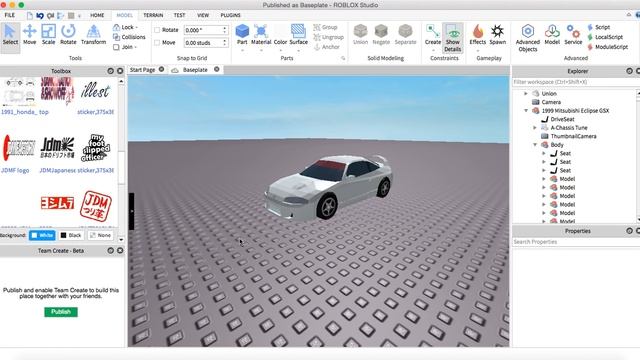Choose the 'my foot slipped officer' decal
Screen dimensions: 640x360
[x=96, y=148]
